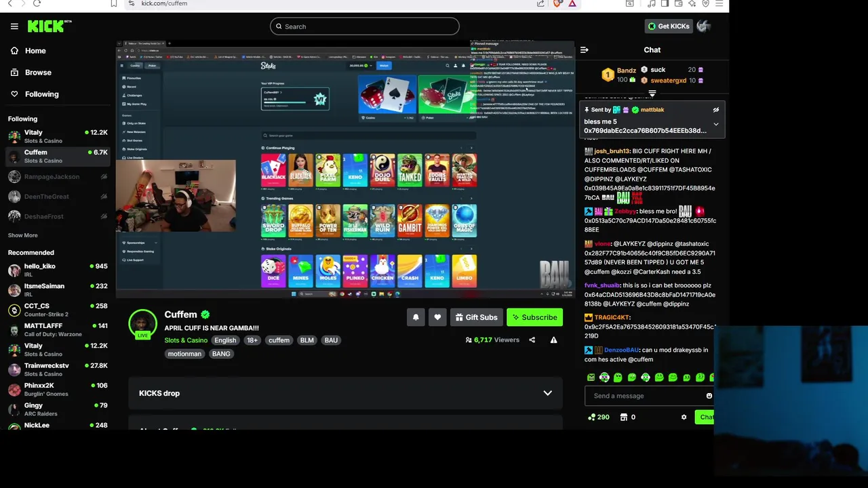Click the browser bookmark icon
The width and height of the screenshot is (868, 488).
[114, 3]
